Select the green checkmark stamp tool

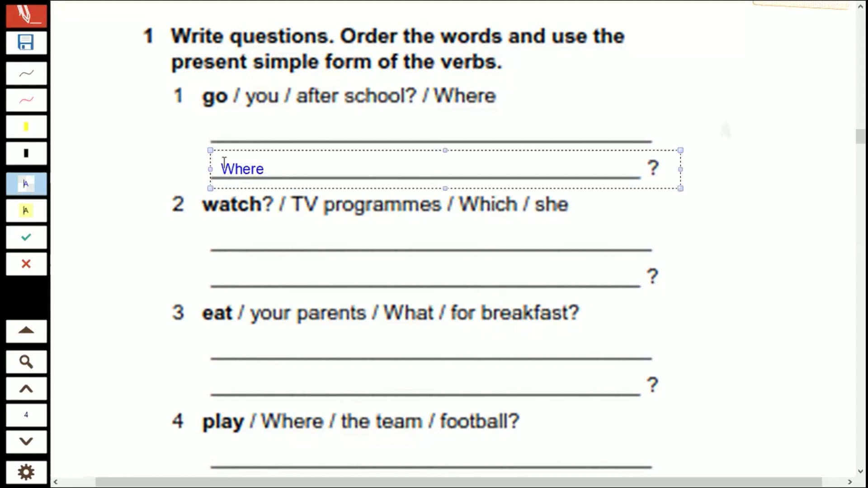(x=26, y=237)
